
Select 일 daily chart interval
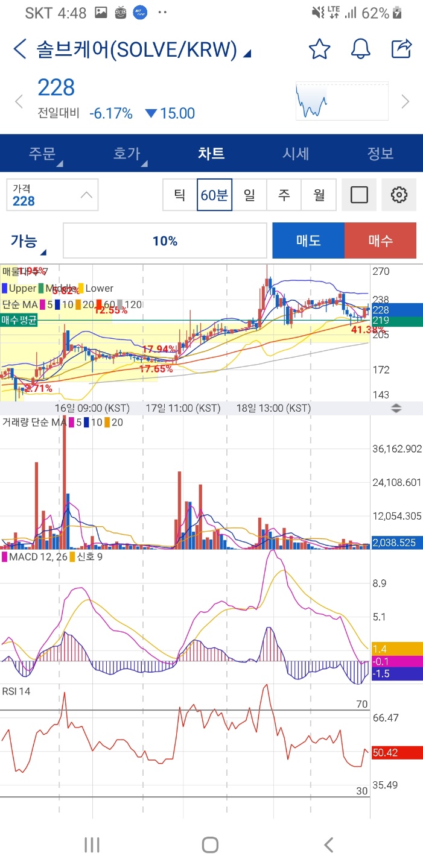coord(249,195)
